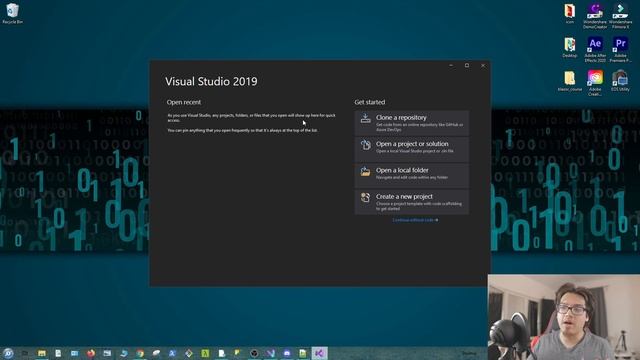The height and width of the screenshot is (360, 640).
Task: Open the Windows Start button
Action: click(8, 353)
